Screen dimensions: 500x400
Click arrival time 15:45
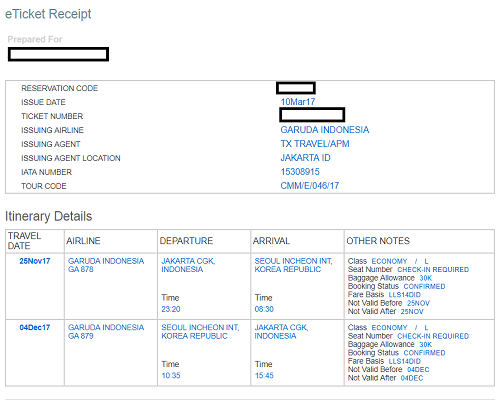[x=264, y=375]
